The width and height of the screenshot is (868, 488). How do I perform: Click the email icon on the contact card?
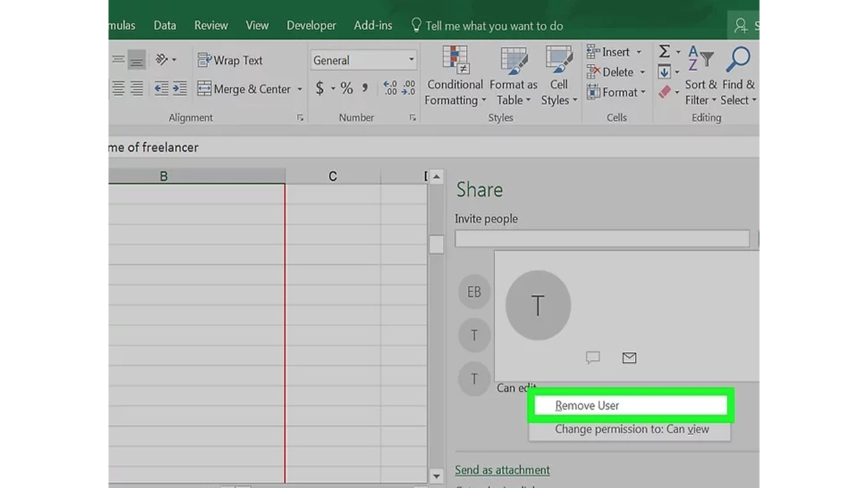click(629, 358)
